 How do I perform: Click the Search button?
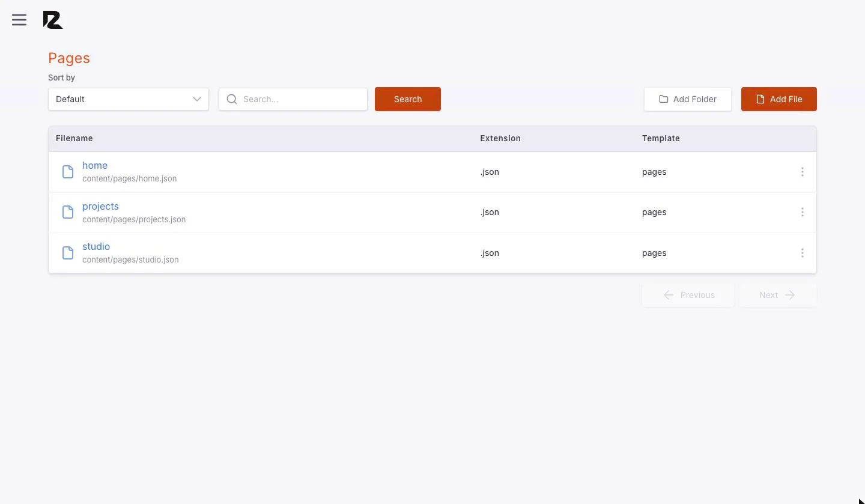(408, 99)
